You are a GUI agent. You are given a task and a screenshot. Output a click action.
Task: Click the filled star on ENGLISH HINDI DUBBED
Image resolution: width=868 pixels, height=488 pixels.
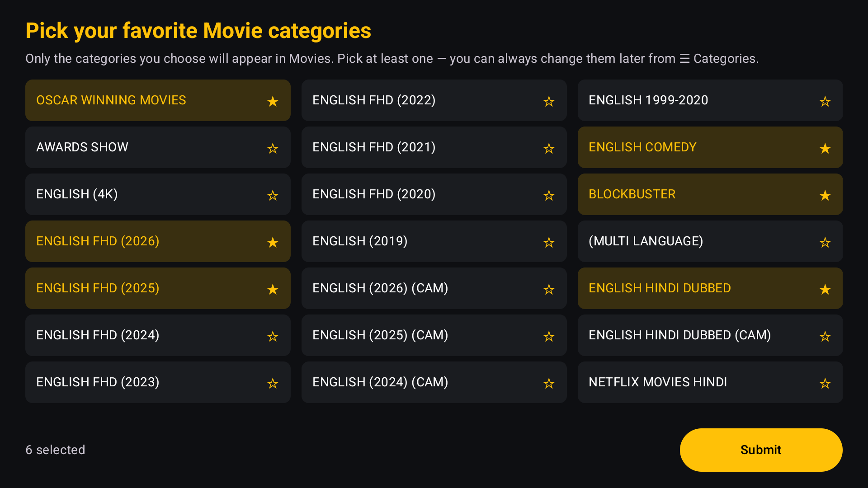pos(825,289)
